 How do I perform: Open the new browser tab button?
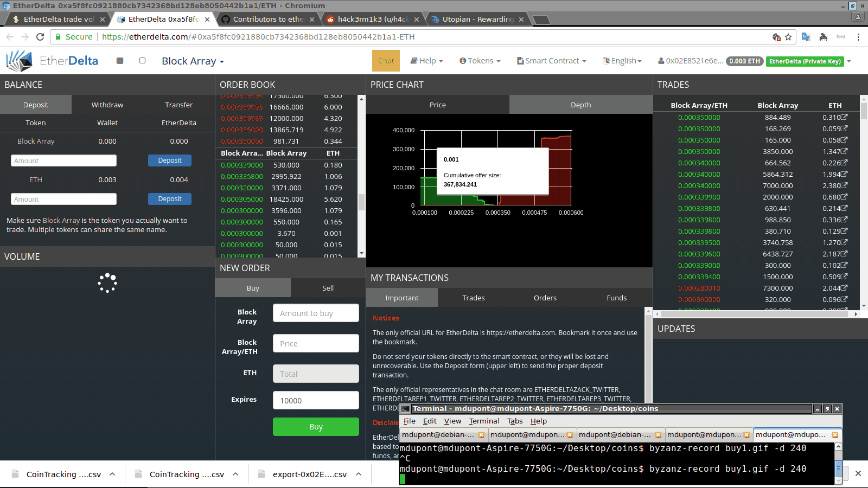541,20
